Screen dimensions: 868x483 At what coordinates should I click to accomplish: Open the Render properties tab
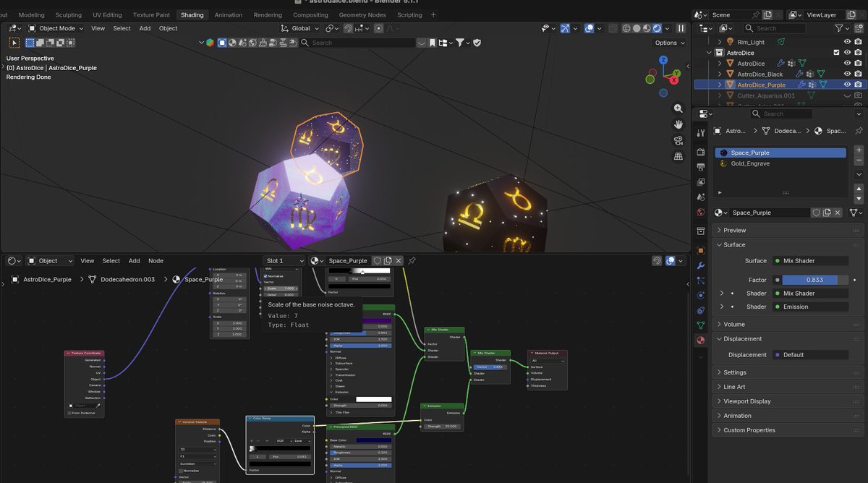point(700,152)
